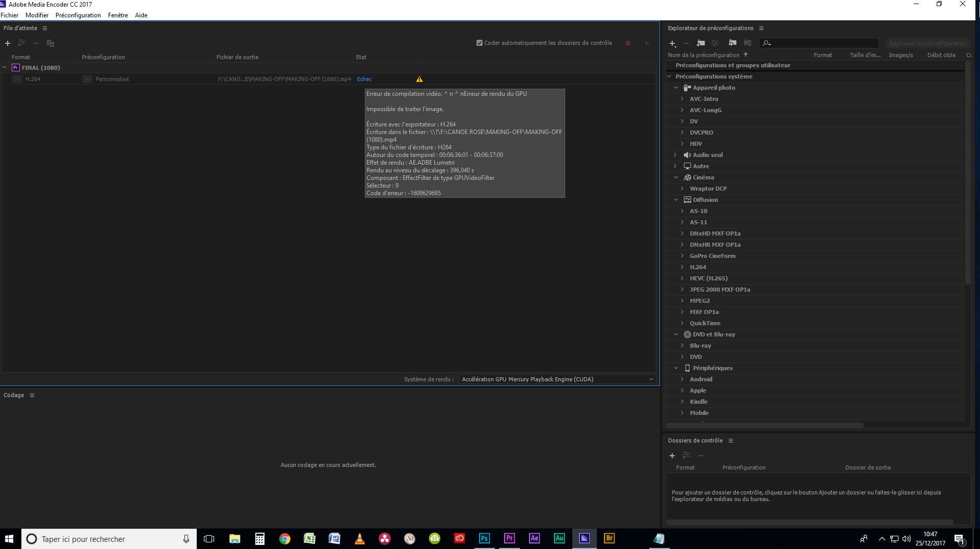Collapse the Appareil photo group
The image size is (980, 549).
tap(676, 88)
